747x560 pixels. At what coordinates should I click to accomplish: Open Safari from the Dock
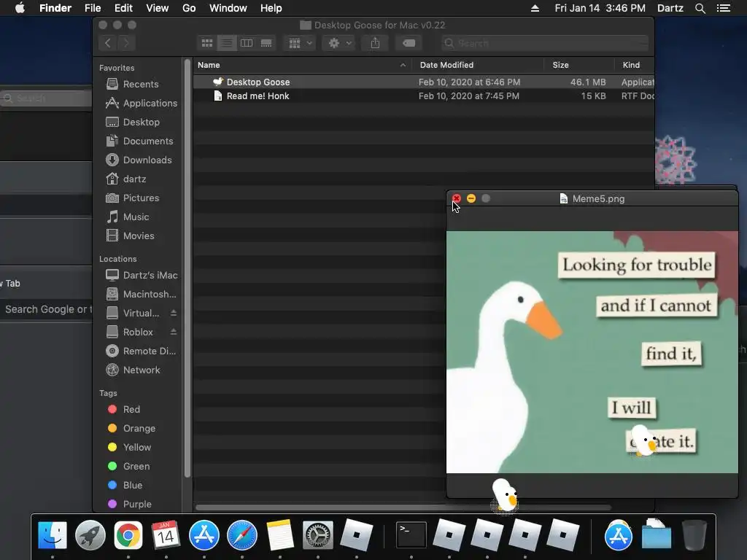(242, 535)
